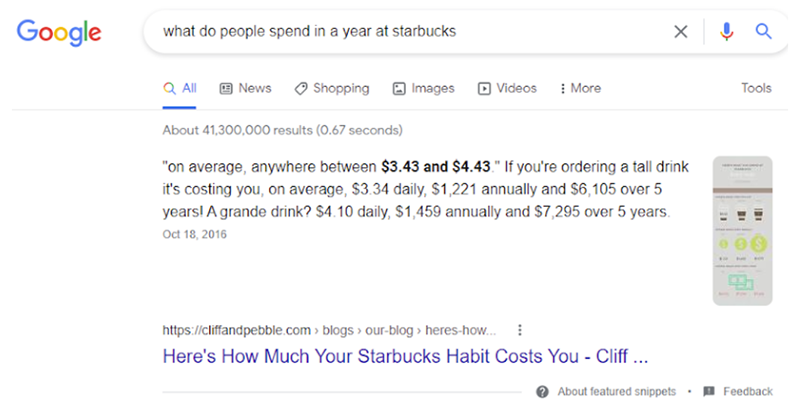Open the Tools options
This screenshot has width=800, height=420.
[756, 88]
